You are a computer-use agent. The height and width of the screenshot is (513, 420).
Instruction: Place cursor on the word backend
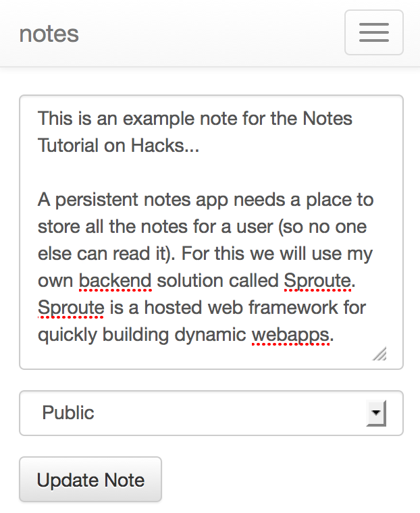coord(115,280)
